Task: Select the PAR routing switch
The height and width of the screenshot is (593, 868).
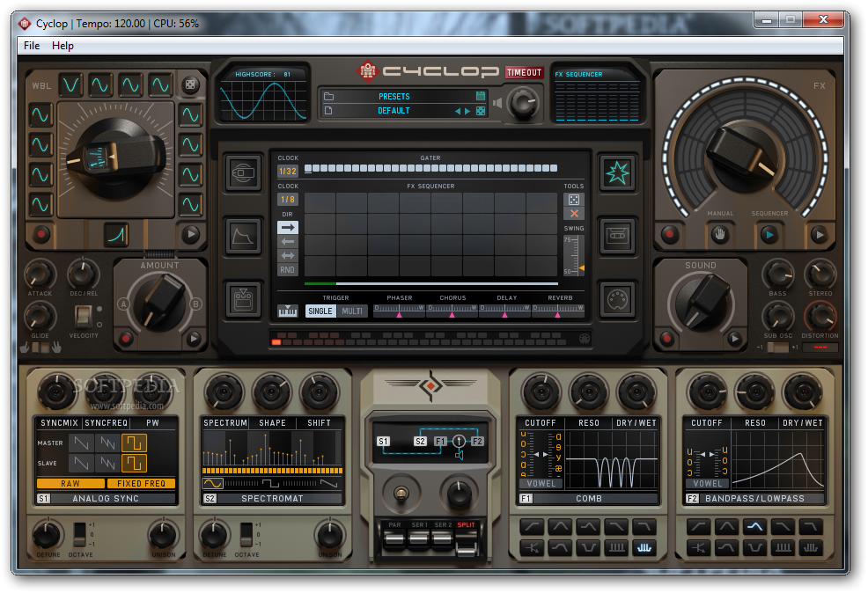Action: pos(394,538)
